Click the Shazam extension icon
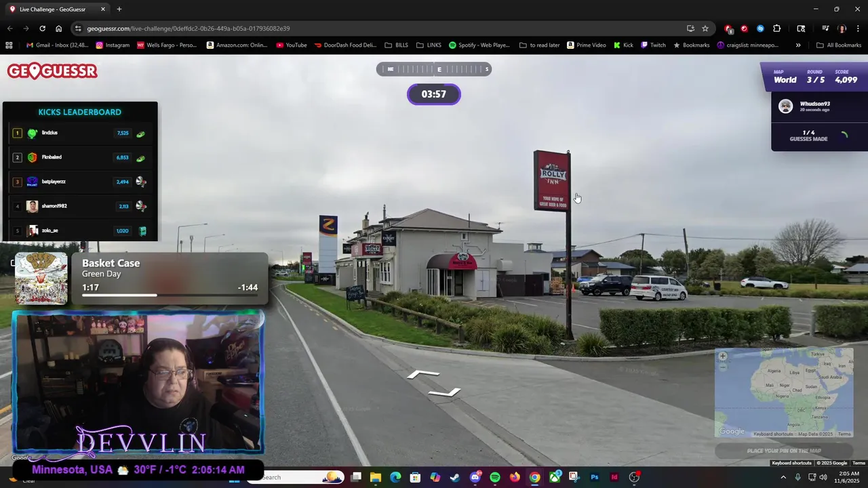868x488 pixels. (760, 28)
